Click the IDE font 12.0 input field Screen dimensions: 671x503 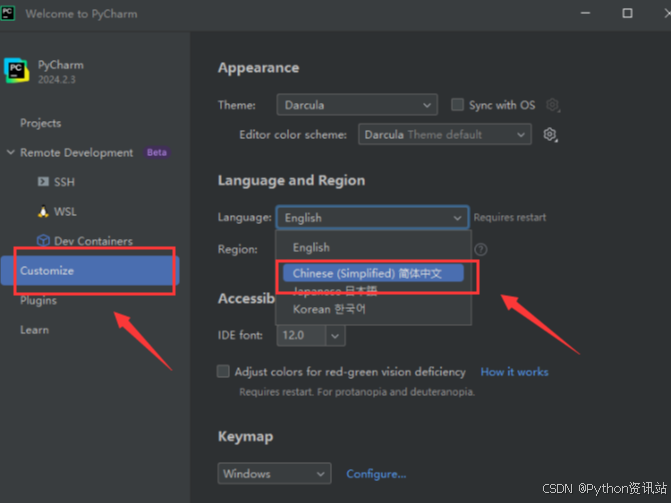tap(301, 336)
